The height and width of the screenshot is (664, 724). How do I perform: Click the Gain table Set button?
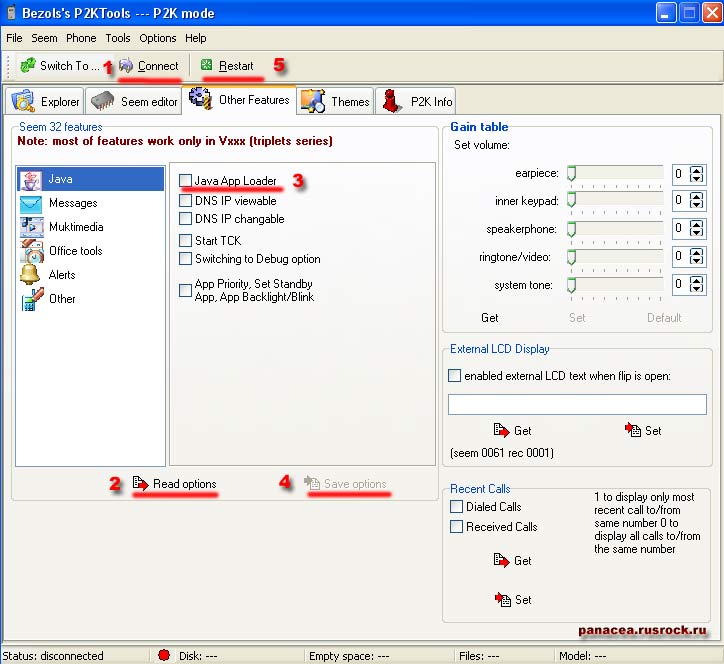coord(577,317)
